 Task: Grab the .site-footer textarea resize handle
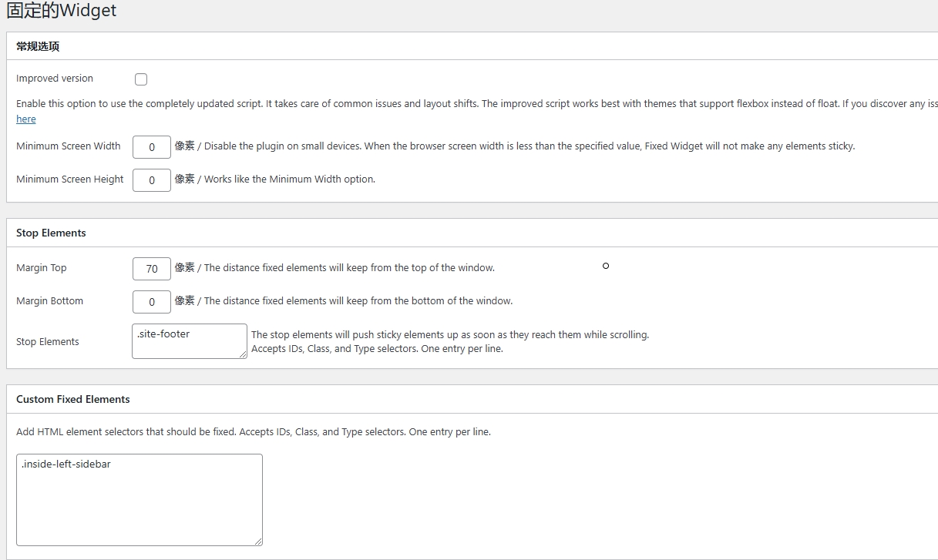click(x=243, y=354)
